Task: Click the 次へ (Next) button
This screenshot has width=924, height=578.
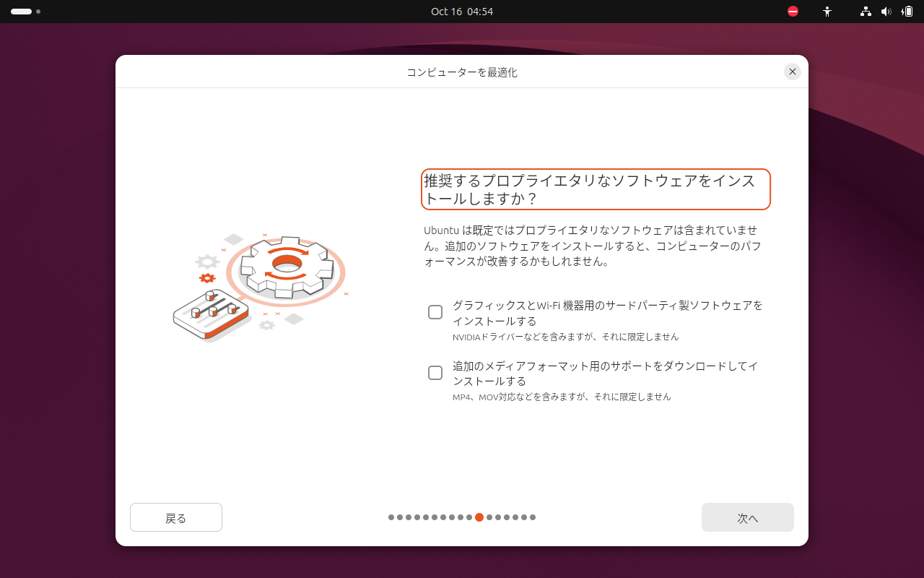Action: coord(748,517)
